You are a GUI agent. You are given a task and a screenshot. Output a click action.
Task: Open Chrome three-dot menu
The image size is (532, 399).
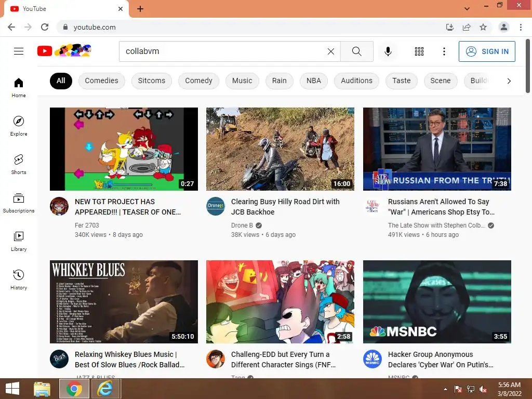[521, 27]
